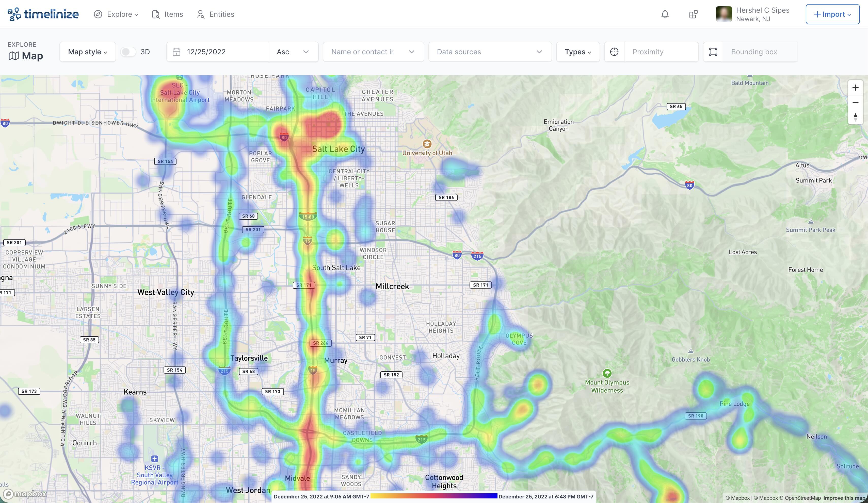
Task: Click the time gradient color bar
Action: click(434, 496)
